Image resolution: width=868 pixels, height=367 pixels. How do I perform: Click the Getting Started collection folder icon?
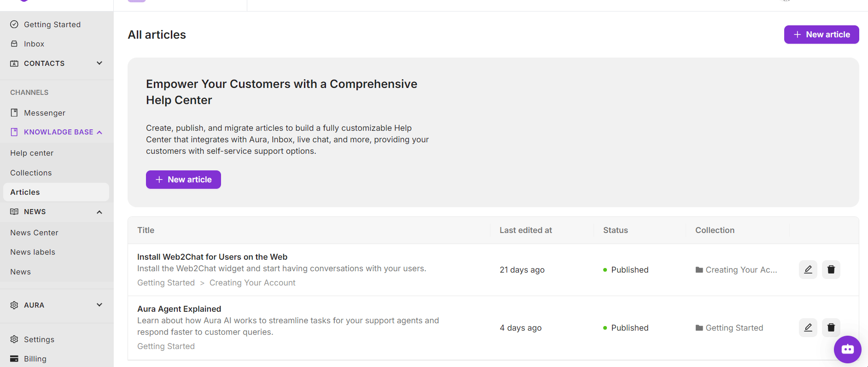(x=699, y=328)
